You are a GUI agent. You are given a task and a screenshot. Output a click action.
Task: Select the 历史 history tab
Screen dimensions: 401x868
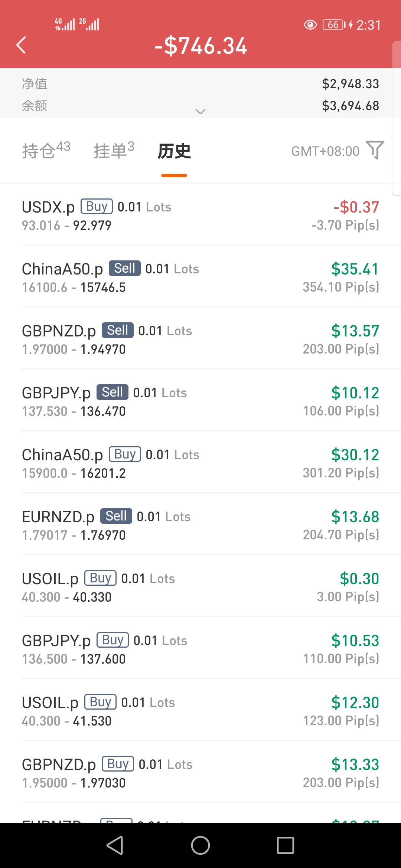(x=174, y=151)
